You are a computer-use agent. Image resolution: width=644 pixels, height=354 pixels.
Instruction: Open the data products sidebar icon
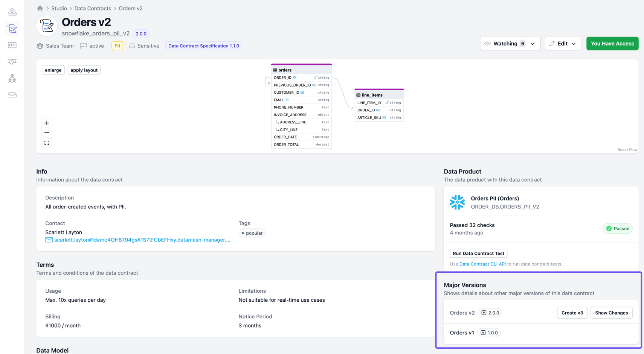coord(12,12)
